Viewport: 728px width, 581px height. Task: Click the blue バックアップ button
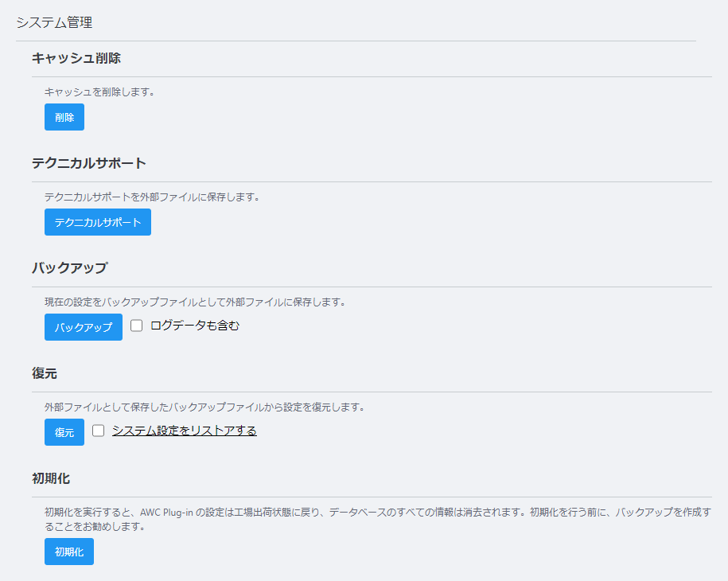tap(84, 327)
